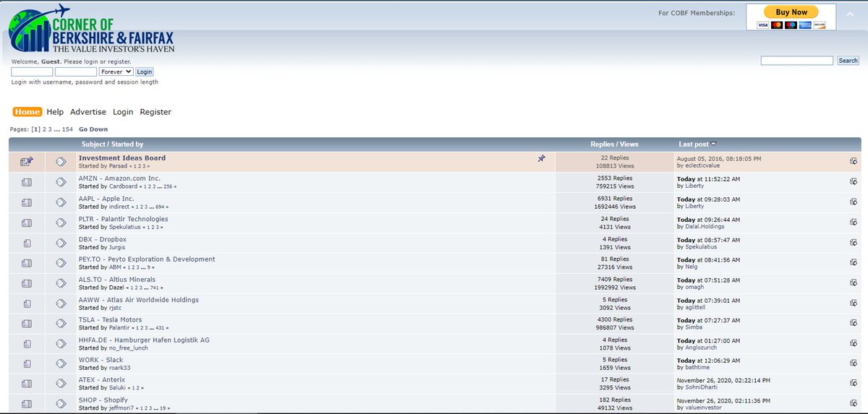Go to the Home tab
The image size is (868, 414).
click(x=27, y=112)
